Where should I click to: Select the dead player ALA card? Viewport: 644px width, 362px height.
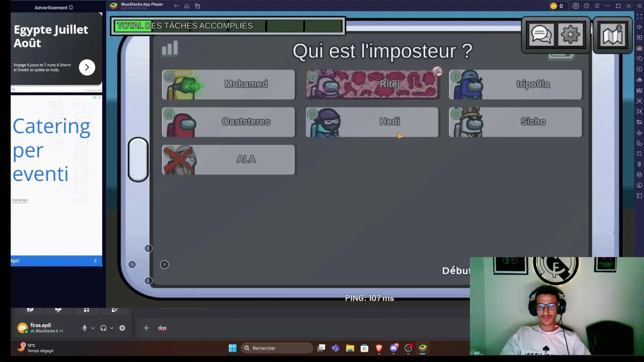click(228, 160)
